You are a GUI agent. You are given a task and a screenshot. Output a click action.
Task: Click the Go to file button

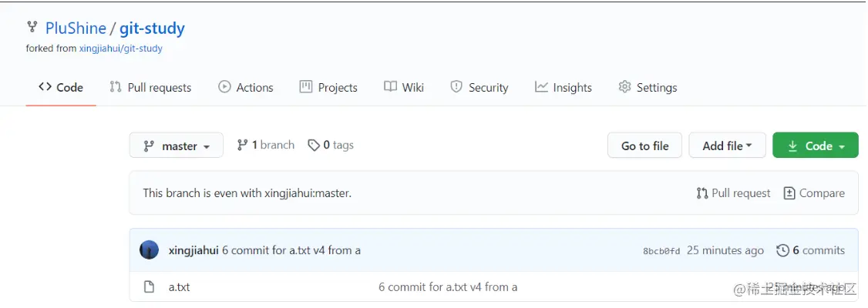[645, 146]
